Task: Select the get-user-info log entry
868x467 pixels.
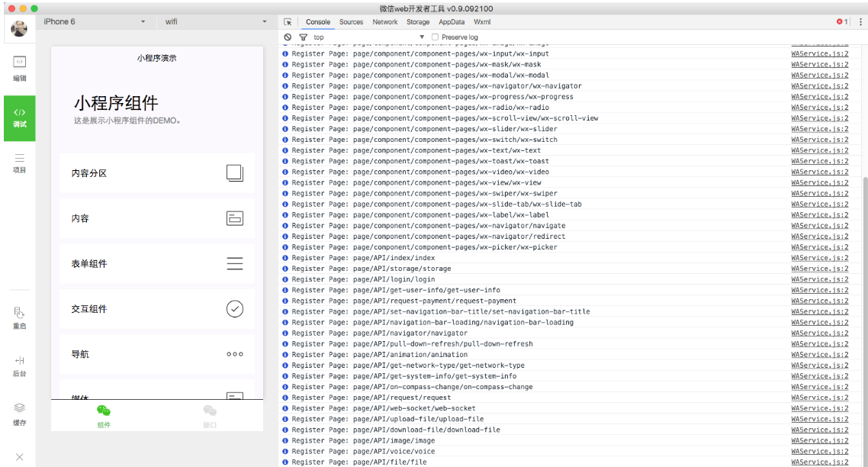Action: [571, 290]
